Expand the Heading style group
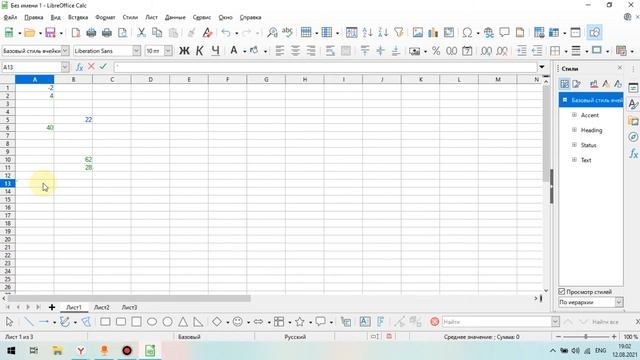640x360 pixels. click(x=574, y=130)
